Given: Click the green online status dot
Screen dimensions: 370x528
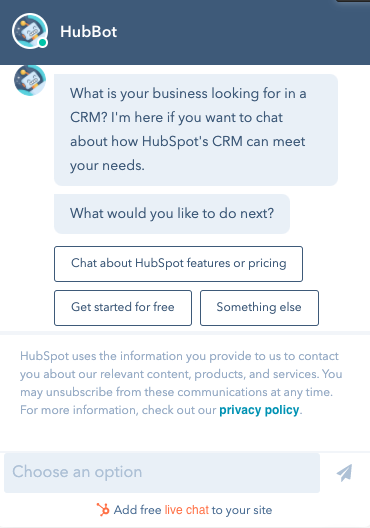Looking at the screenshot, I should [42, 43].
